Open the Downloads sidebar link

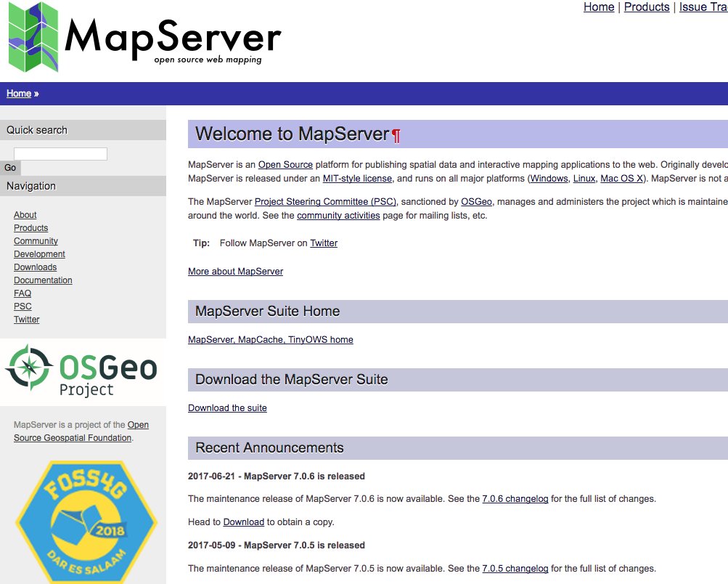36,267
